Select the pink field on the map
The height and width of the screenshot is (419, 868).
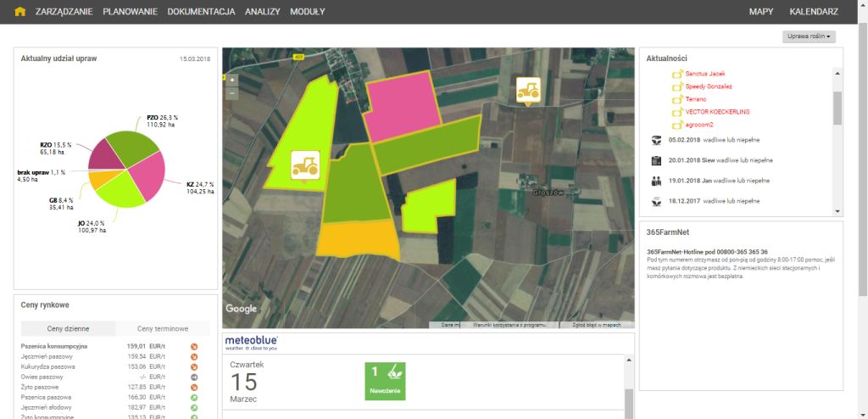(x=403, y=106)
